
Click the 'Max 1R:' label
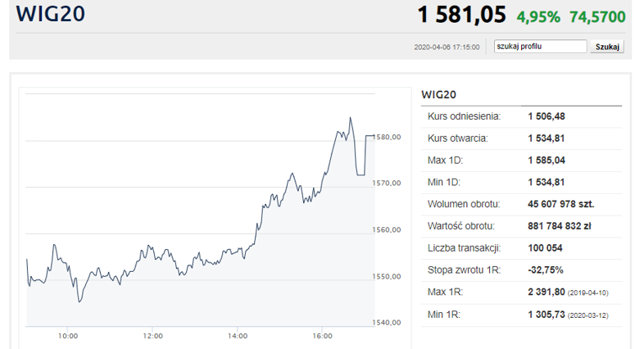(x=445, y=292)
